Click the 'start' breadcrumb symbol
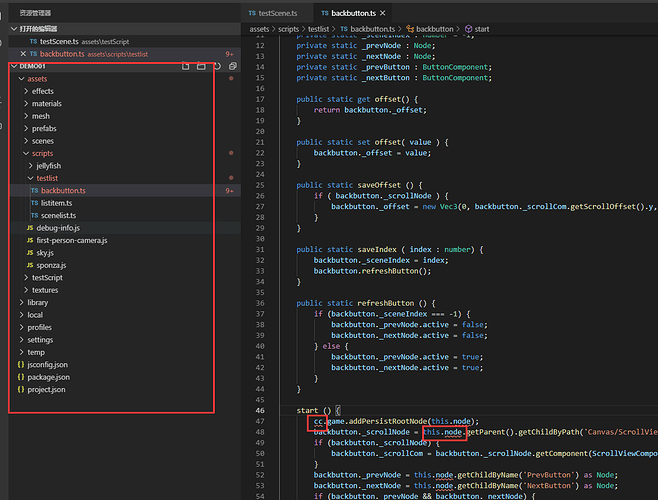Viewport: 658px width, 500px height. click(482, 30)
